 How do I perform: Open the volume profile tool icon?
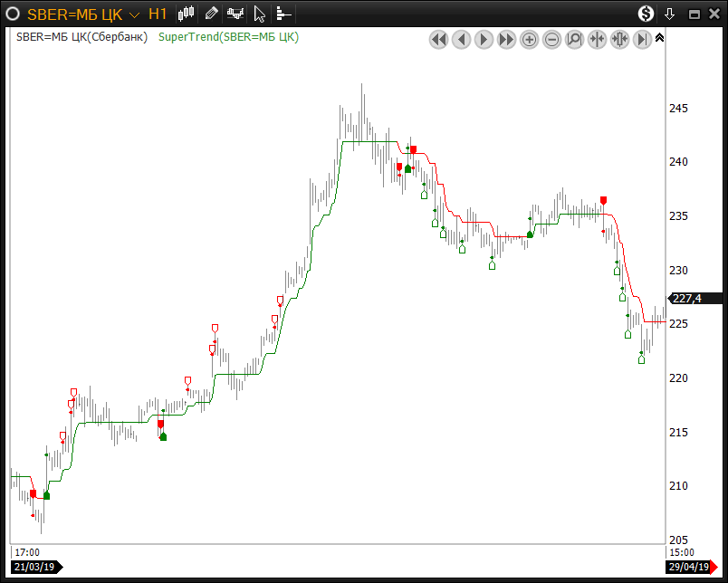coord(283,14)
